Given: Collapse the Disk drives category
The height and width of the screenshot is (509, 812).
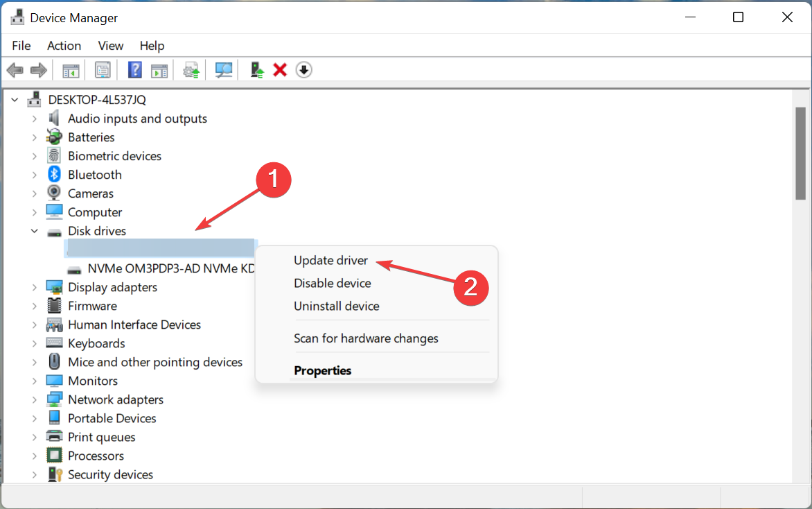Looking at the screenshot, I should point(34,230).
